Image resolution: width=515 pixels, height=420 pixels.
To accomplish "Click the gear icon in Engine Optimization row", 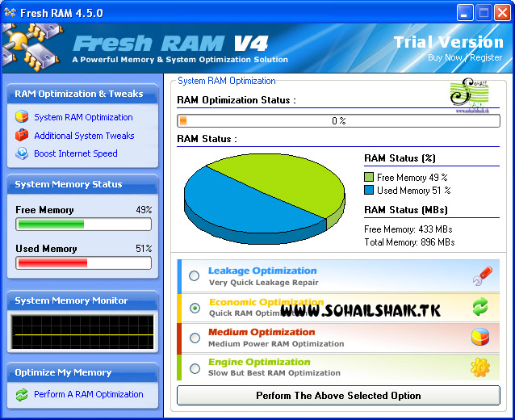I will pos(480,367).
